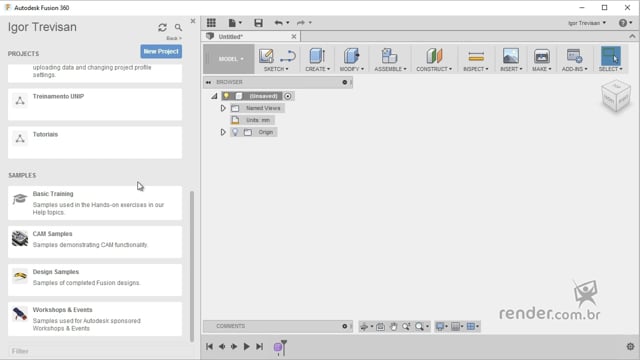The height and width of the screenshot is (360, 640).
Task: Expand the Origin folder
Action: click(x=223, y=132)
